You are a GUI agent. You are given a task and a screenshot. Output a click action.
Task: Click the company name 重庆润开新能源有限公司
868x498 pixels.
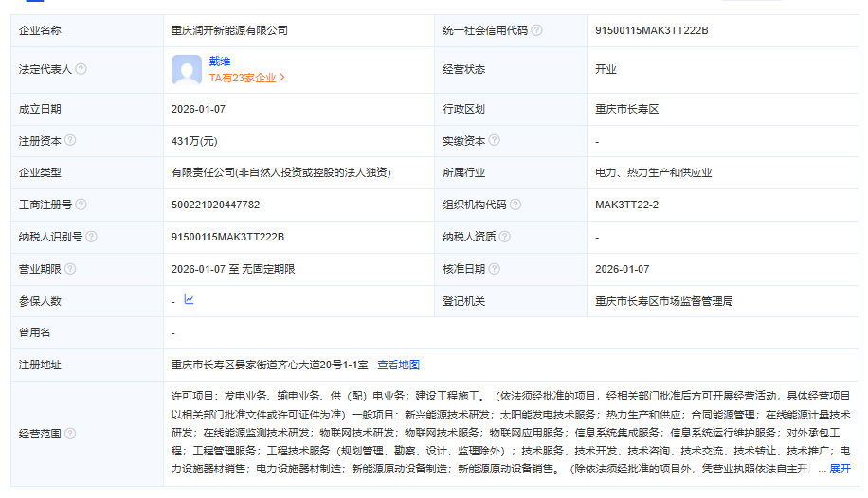(x=229, y=30)
